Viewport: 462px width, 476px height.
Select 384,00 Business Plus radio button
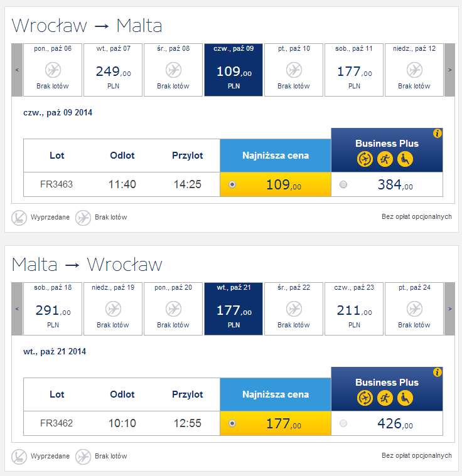point(343,184)
